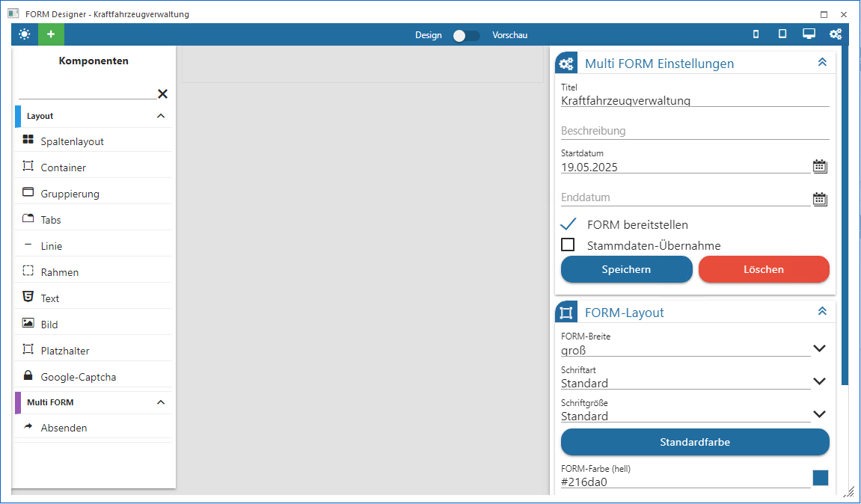Viewport: 861px width, 504px height.
Task: Click the Titel input field
Action: point(695,100)
